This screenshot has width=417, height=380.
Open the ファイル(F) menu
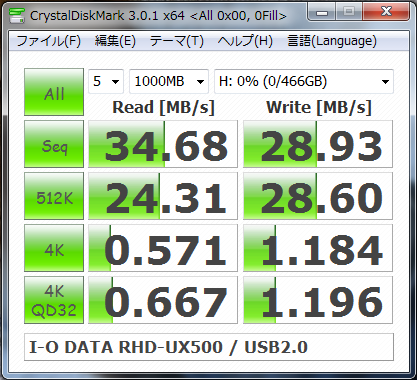(x=49, y=41)
